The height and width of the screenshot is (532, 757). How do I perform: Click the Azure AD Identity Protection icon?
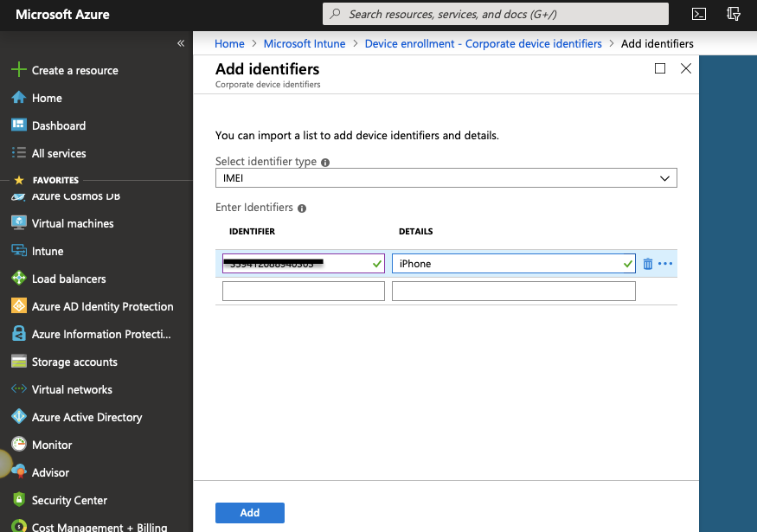coord(19,305)
